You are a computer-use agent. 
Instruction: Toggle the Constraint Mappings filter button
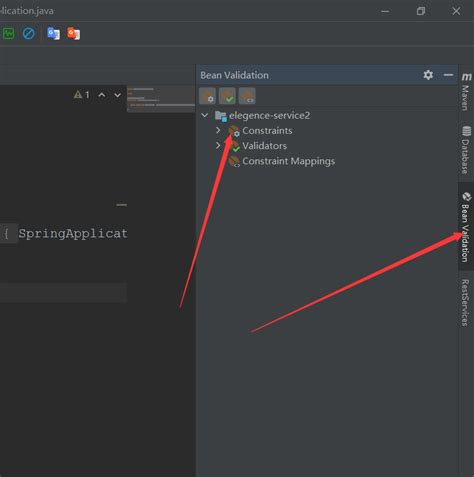coord(247,96)
